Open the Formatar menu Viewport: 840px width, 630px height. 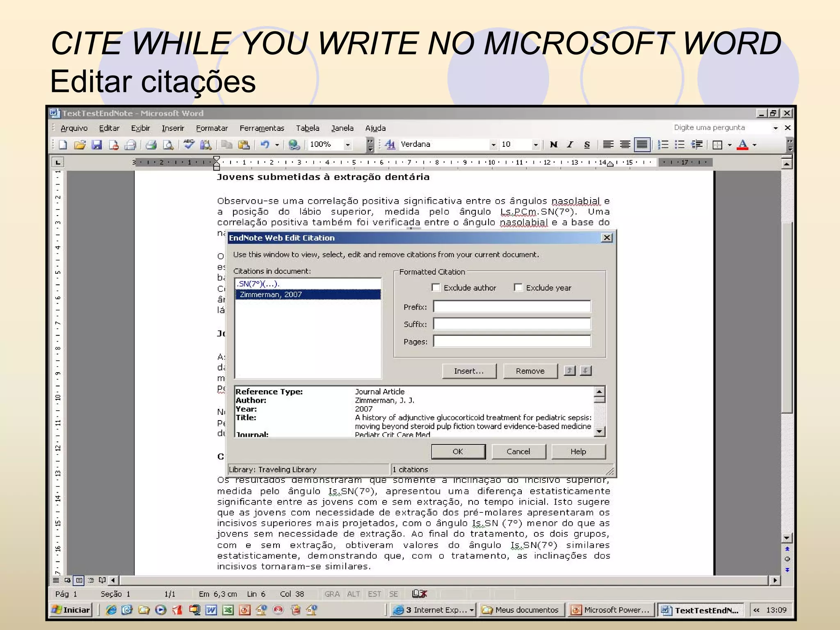(x=212, y=128)
